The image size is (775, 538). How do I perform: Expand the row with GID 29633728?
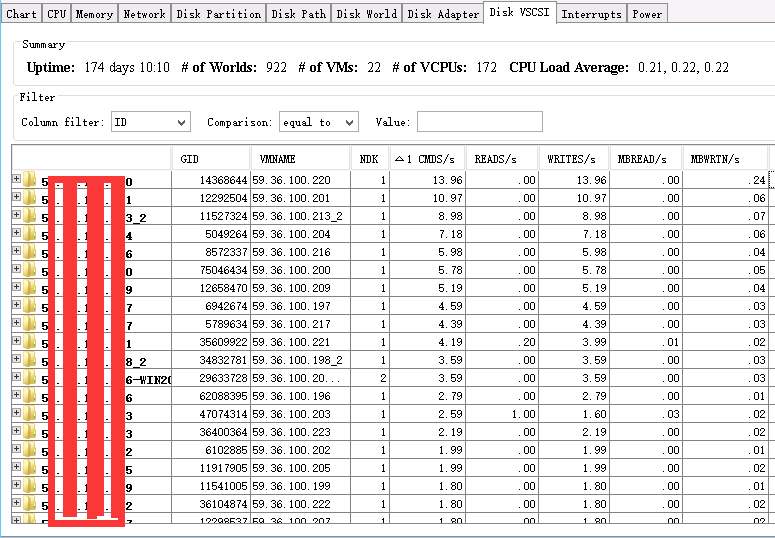point(16,377)
